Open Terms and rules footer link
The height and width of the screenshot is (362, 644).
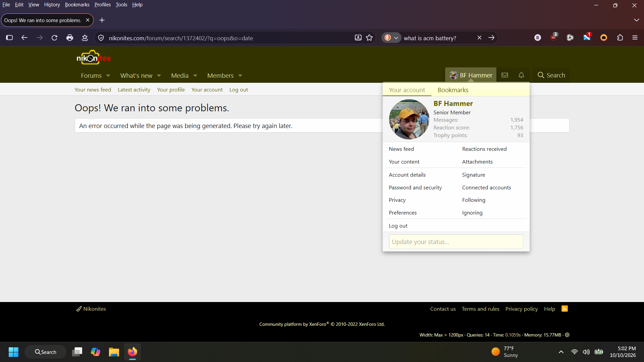(x=480, y=309)
